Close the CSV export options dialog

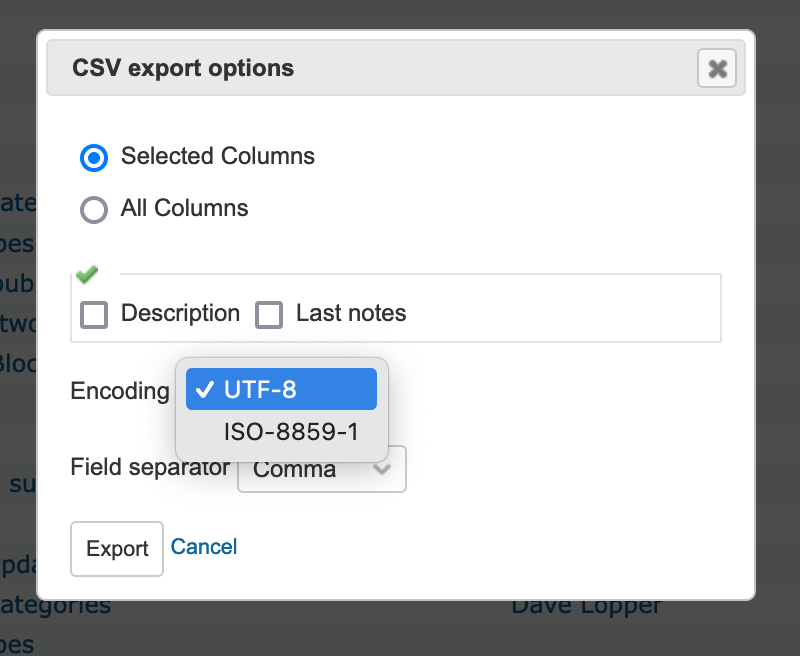point(716,68)
